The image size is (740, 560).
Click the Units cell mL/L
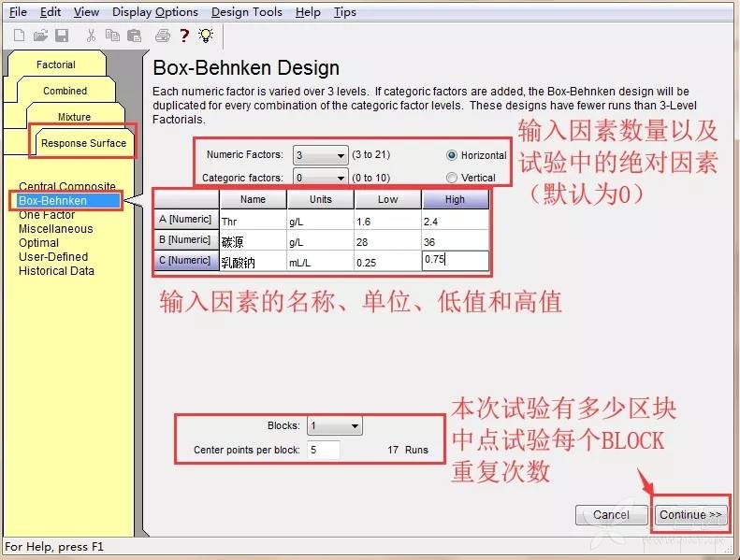coord(321,262)
